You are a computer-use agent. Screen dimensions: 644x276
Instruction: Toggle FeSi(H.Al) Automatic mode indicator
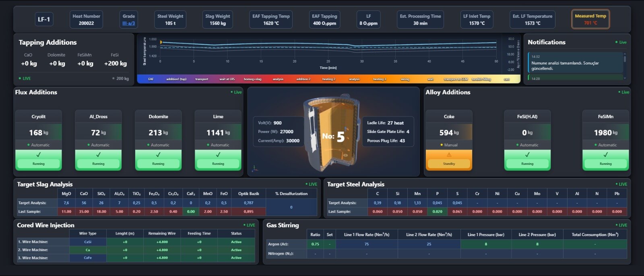click(x=527, y=145)
